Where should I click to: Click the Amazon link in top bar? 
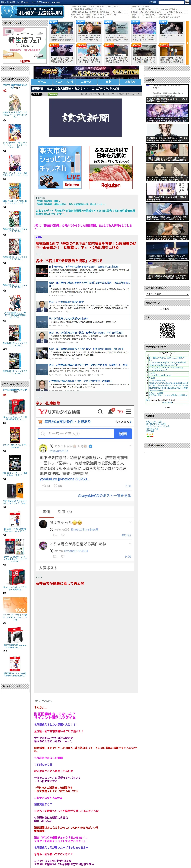(x=46, y=2)
